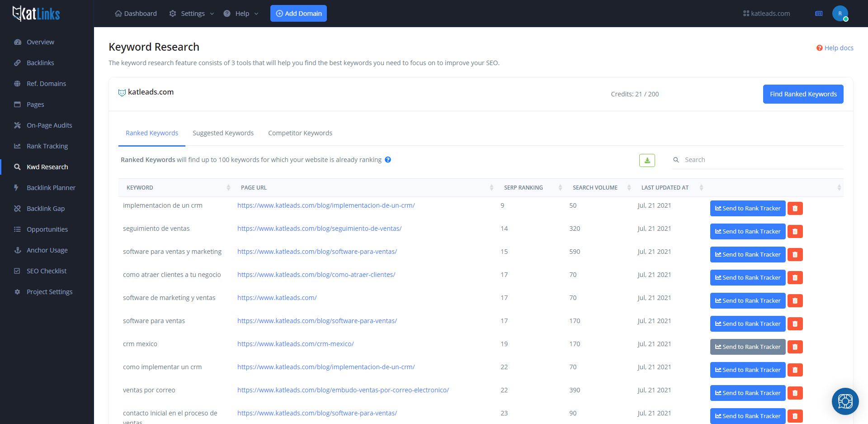The height and width of the screenshot is (424, 868).
Task: Delete keyword 'software para ventas y marketing'
Action: tap(795, 255)
